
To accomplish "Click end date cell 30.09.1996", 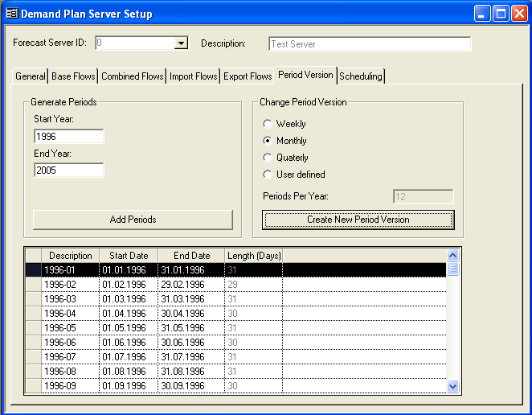I will [191, 386].
